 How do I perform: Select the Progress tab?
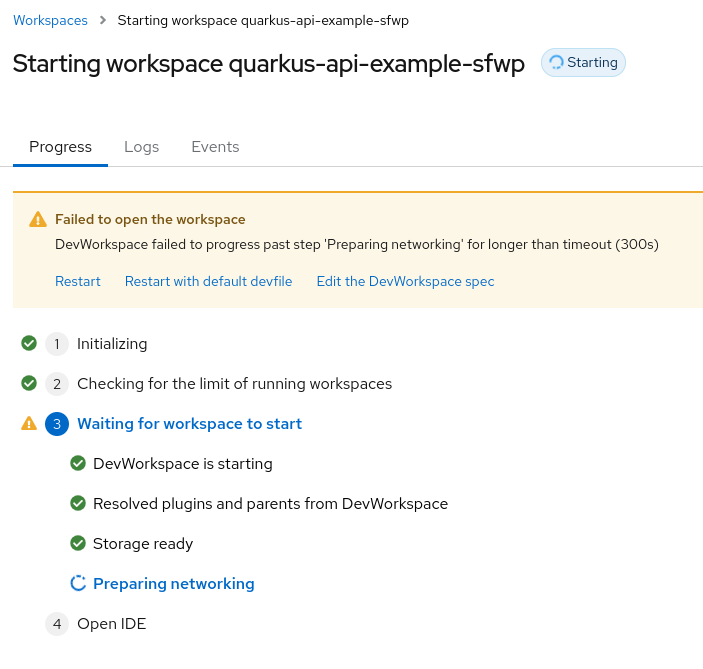(60, 147)
